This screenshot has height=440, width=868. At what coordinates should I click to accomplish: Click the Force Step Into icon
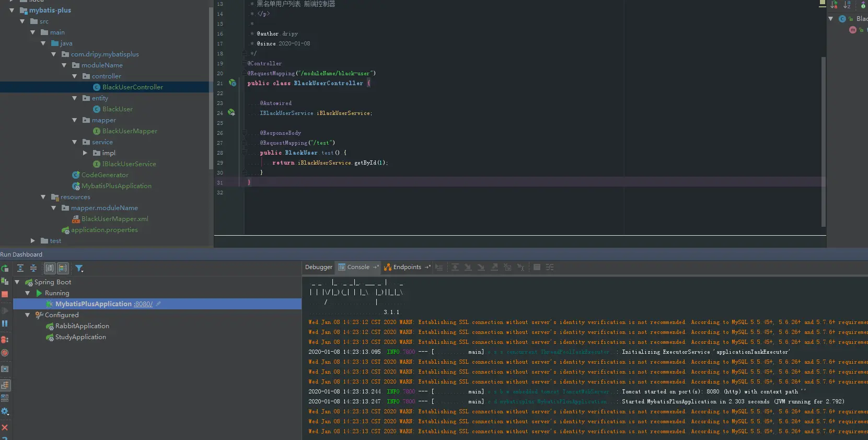coord(481,267)
